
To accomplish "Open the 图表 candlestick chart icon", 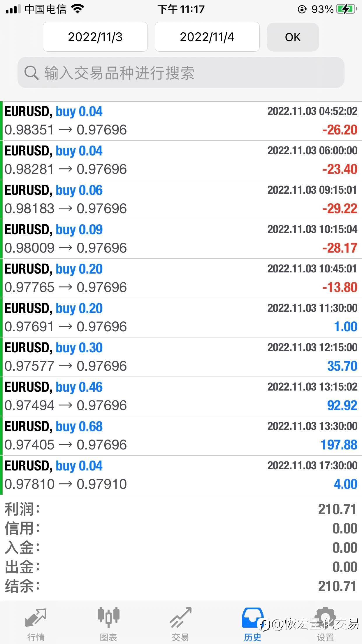I will click(108, 617).
